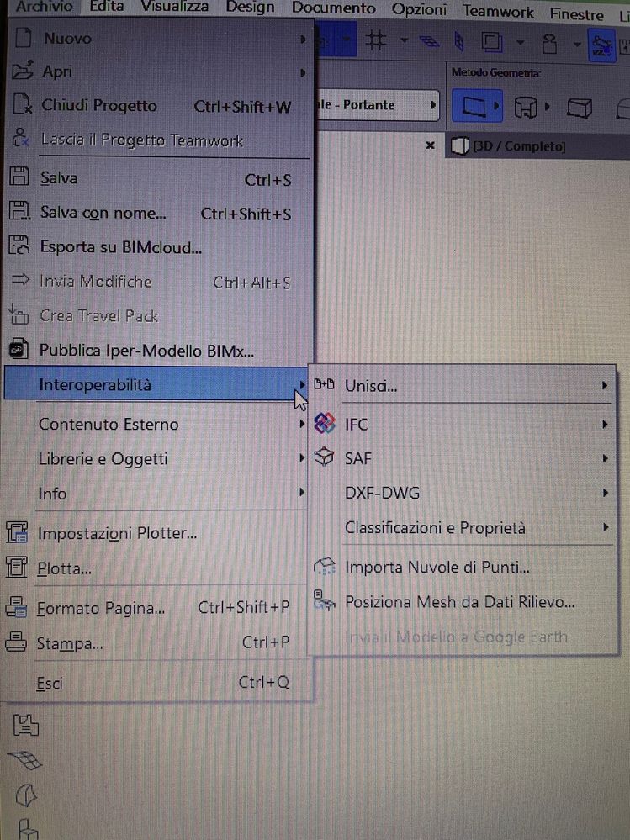This screenshot has height=840, width=630.
Task: Open the Documento menu
Action: [x=334, y=8]
